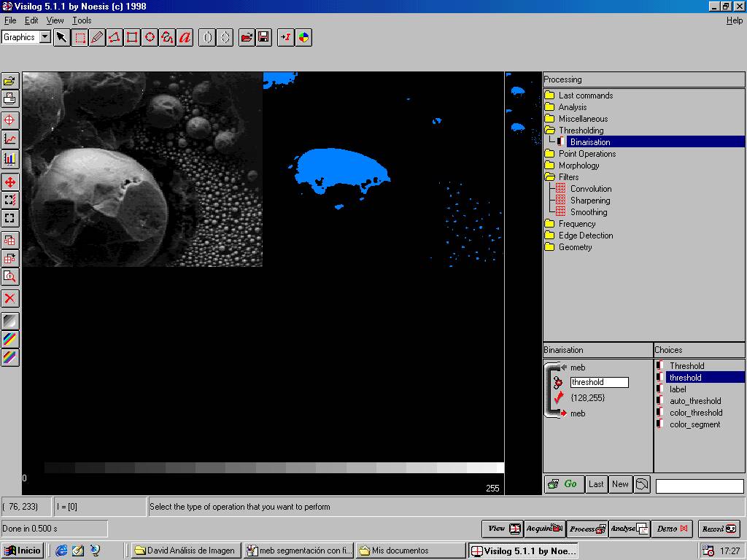Screen dimensions: 747x560
Task: Expand the Morphology folder
Action: 578,166
